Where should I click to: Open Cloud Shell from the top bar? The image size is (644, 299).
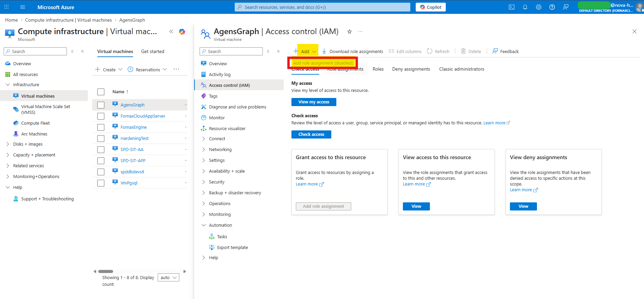pos(512,7)
